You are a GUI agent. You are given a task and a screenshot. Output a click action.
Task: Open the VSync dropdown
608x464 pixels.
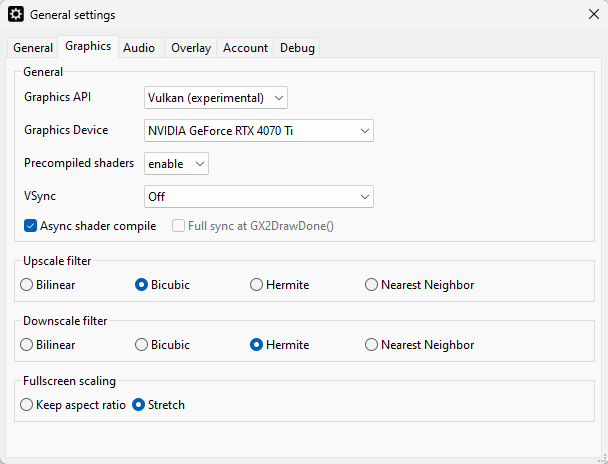[259, 196]
